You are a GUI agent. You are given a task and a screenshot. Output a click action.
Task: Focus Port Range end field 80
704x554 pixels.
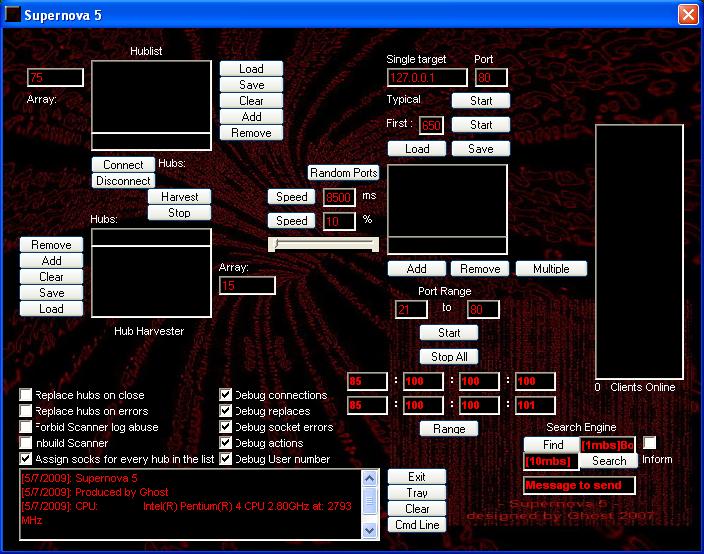tap(483, 309)
